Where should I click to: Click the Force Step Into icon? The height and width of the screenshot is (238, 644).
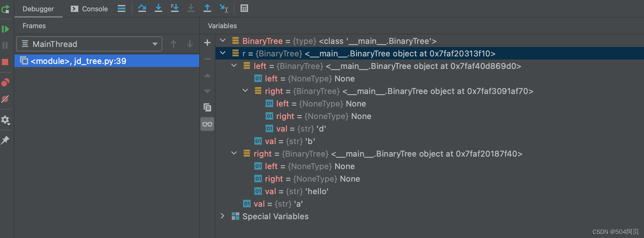pos(191,8)
